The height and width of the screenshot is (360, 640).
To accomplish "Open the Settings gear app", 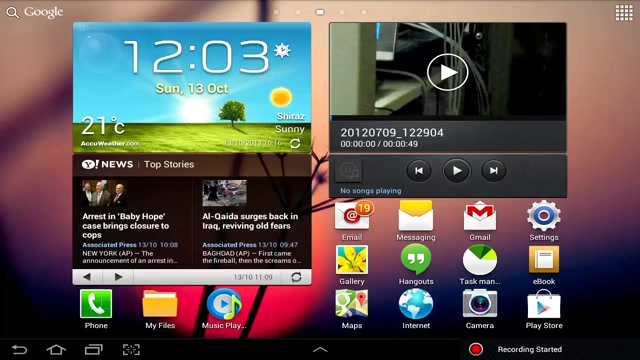I will click(544, 221).
